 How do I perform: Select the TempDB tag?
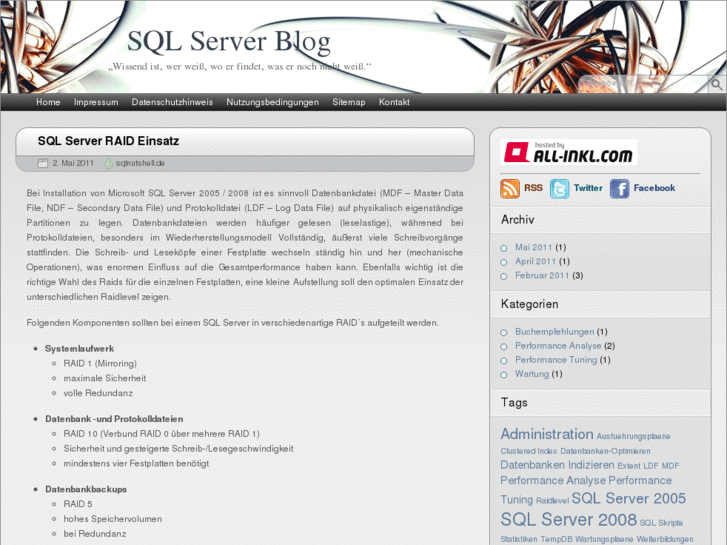point(556,539)
